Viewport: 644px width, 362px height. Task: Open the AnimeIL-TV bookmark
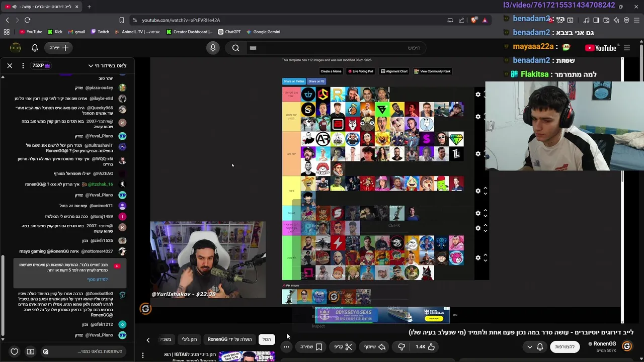pos(137,32)
